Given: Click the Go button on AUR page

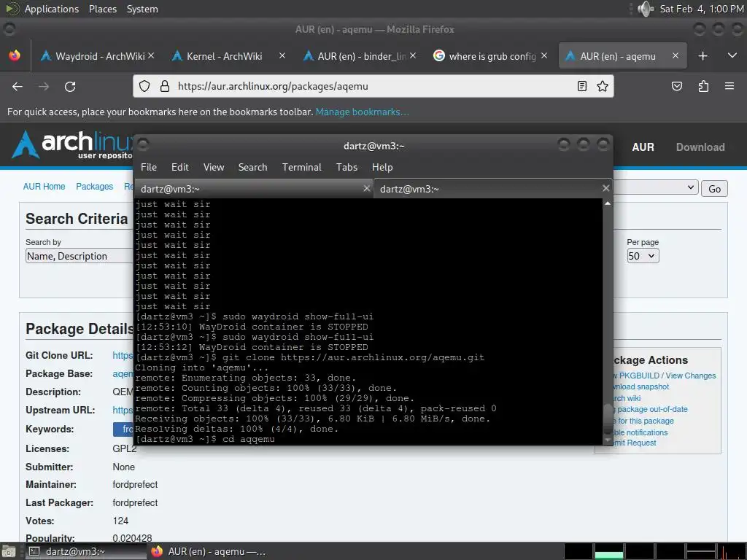Looking at the screenshot, I should coord(714,189).
